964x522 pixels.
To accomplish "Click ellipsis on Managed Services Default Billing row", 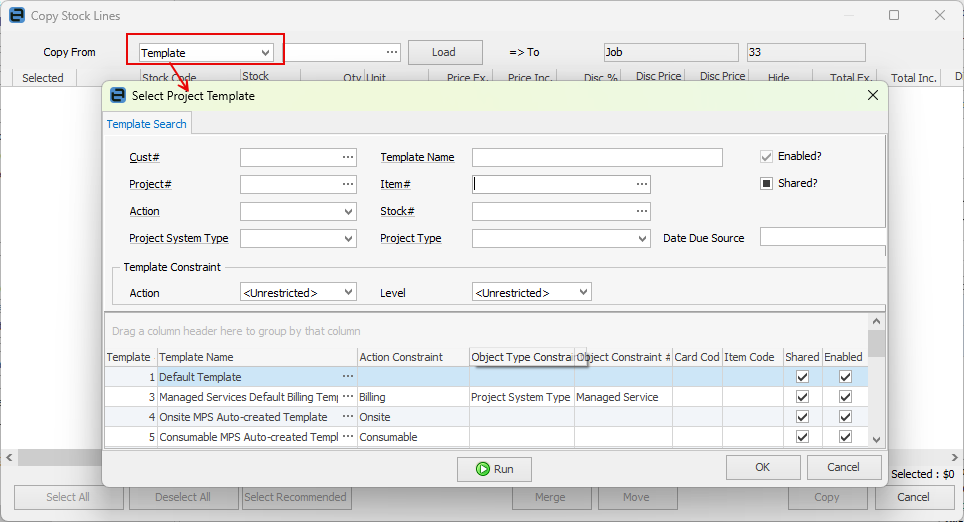I will 348,397.
